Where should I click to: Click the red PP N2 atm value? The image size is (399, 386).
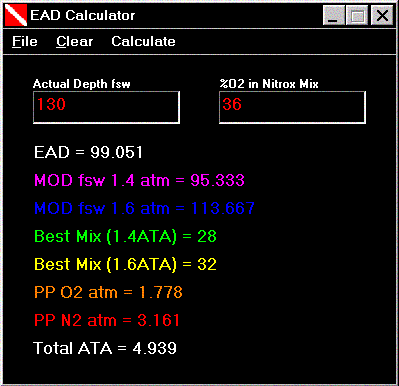pyautogui.click(x=107, y=320)
